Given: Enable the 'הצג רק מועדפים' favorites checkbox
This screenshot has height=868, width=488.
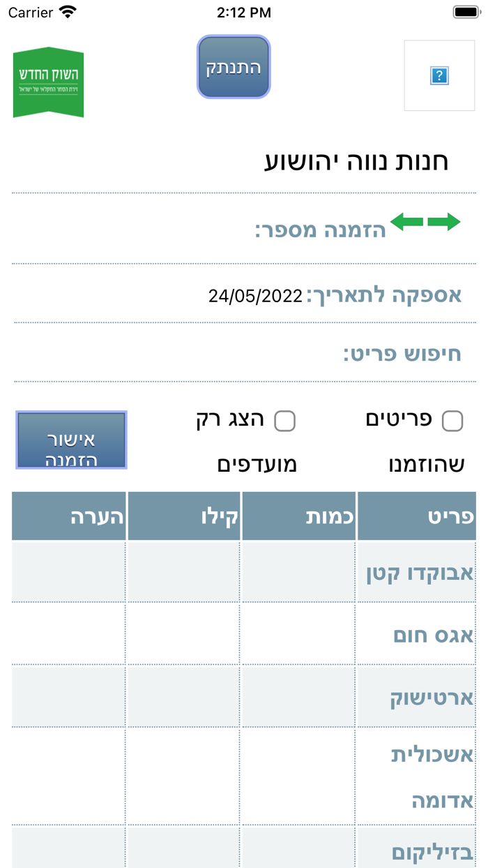Looking at the screenshot, I should 285,421.
